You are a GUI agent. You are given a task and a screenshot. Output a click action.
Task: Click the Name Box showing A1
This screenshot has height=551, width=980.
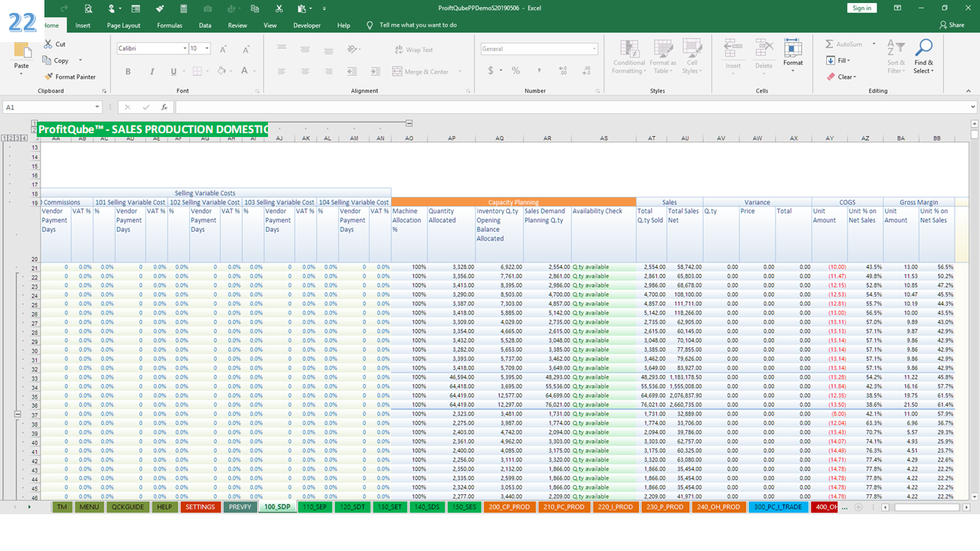click(52, 107)
